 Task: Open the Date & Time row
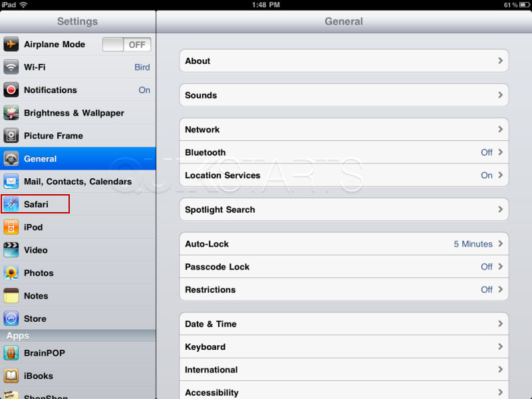(344, 324)
